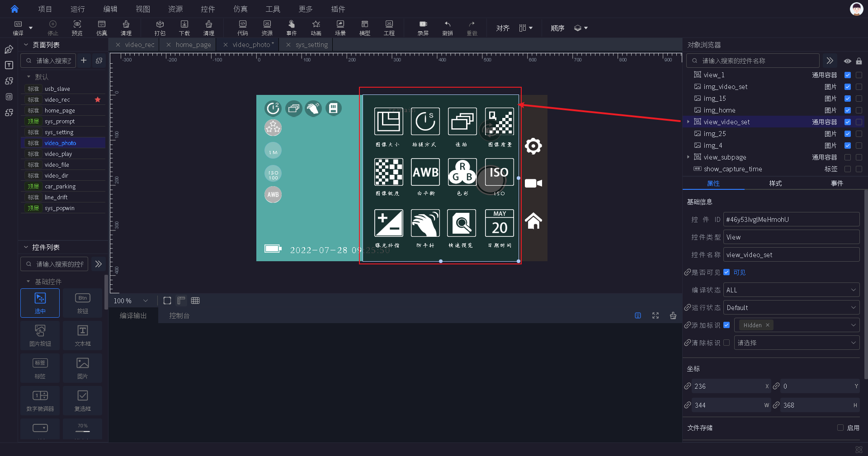Click the 预览 preview toolbar icon
The height and width of the screenshot is (456, 868).
[x=77, y=28]
